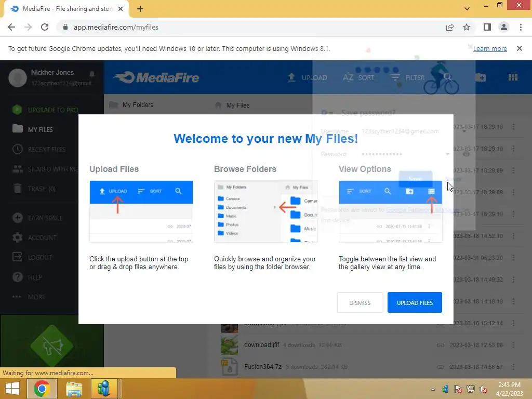Open a new browser tab
532x399 pixels.
click(x=140, y=9)
